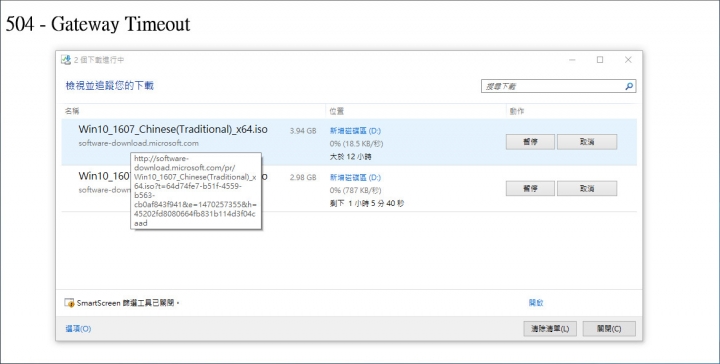
Task: Select Win10_1607_Chinese(Traditional)_x64.iso file name
Action: (x=173, y=129)
